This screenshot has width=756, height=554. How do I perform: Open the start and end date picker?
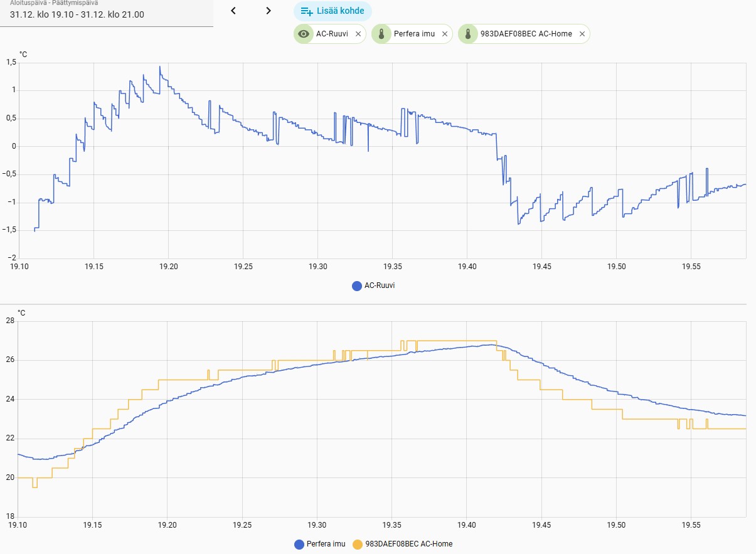107,13
